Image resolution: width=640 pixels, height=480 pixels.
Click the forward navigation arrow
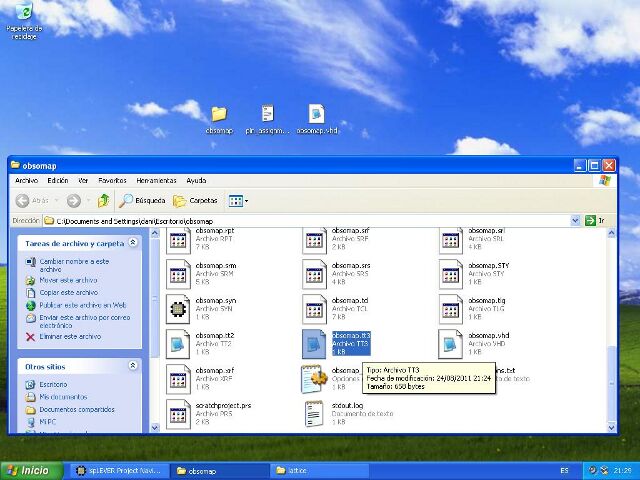click(74, 200)
